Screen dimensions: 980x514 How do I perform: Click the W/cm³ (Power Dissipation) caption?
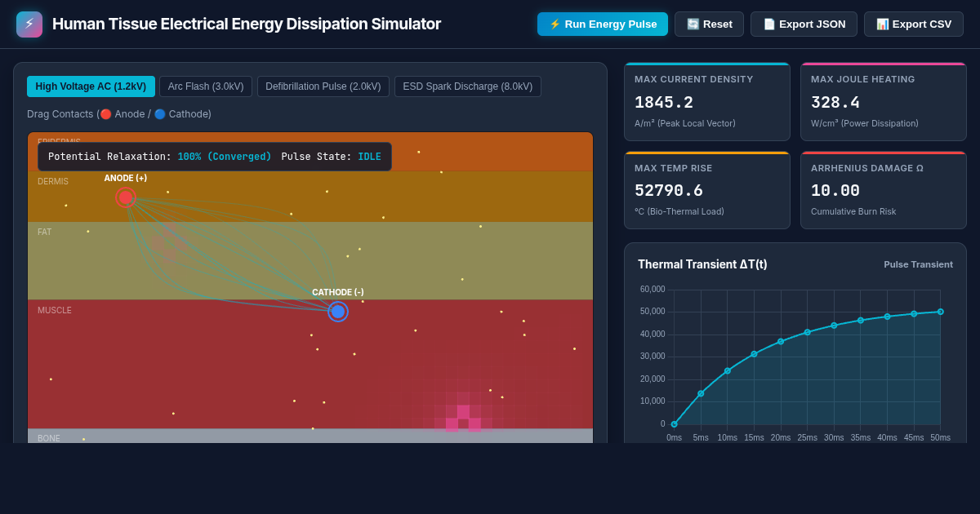865,123
